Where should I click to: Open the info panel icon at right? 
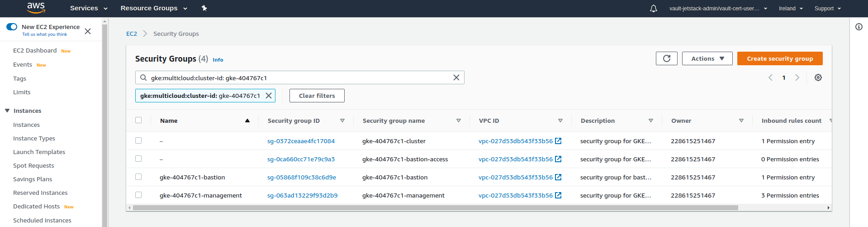coord(859,27)
